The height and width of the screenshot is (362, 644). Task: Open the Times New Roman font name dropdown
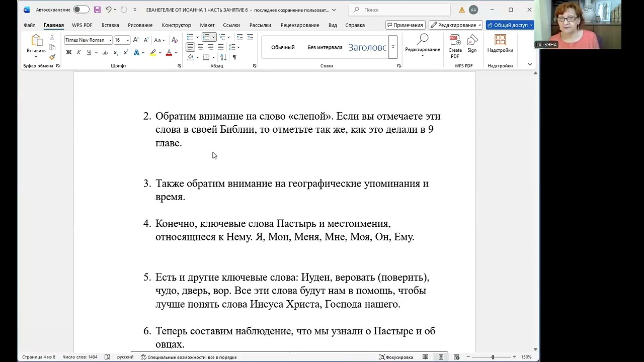pos(110,40)
